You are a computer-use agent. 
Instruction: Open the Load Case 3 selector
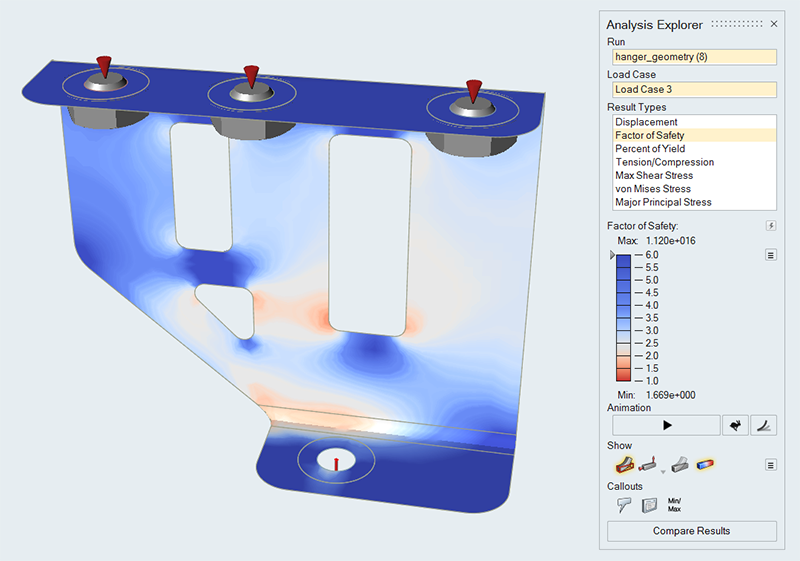click(x=691, y=89)
